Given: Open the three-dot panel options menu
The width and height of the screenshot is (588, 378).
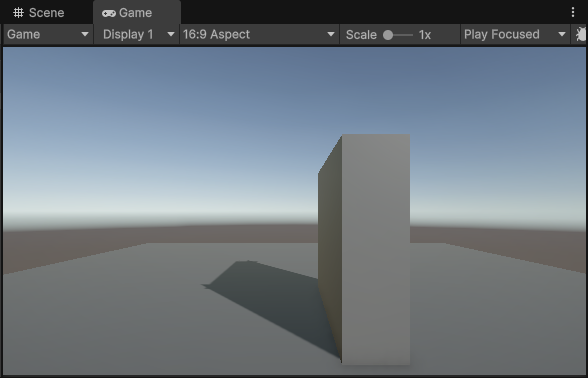Looking at the screenshot, I should (x=573, y=12).
